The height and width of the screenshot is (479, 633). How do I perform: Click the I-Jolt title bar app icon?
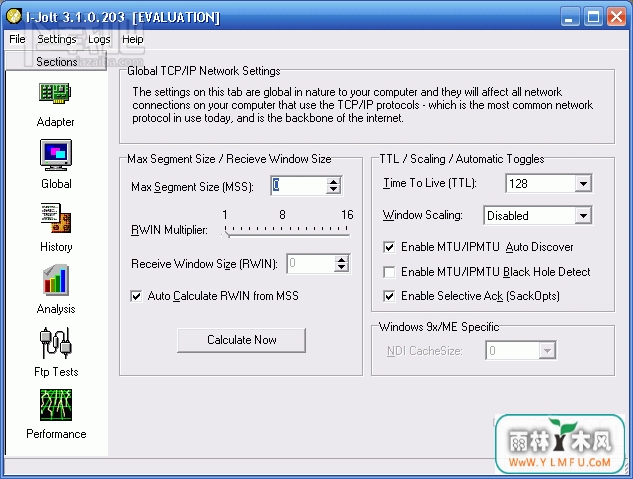coord(14,16)
